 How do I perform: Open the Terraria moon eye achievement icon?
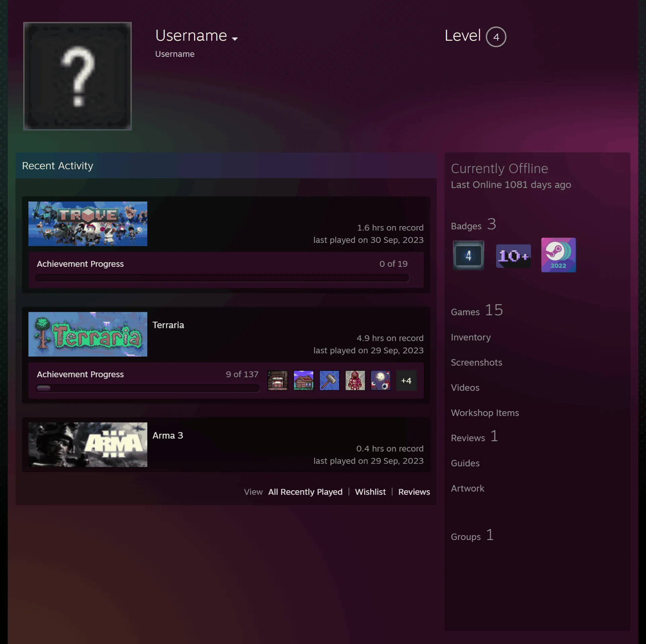381,381
